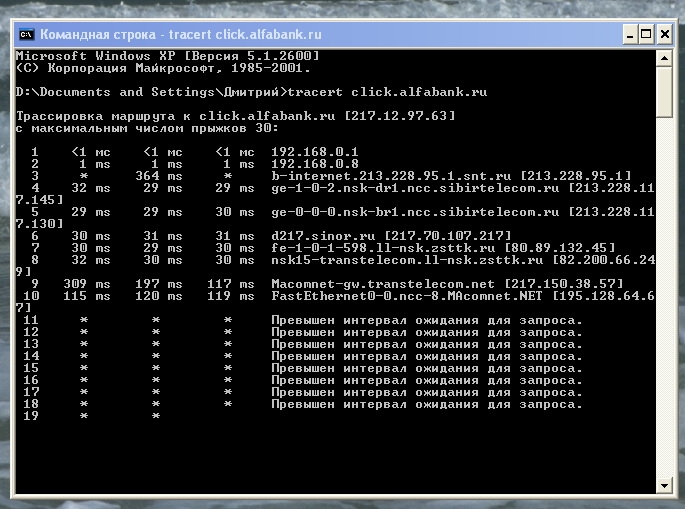Click the line 'с максимальным числом прыжков 30:'
This screenshot has height=509, width=685.
coord(147,128)
